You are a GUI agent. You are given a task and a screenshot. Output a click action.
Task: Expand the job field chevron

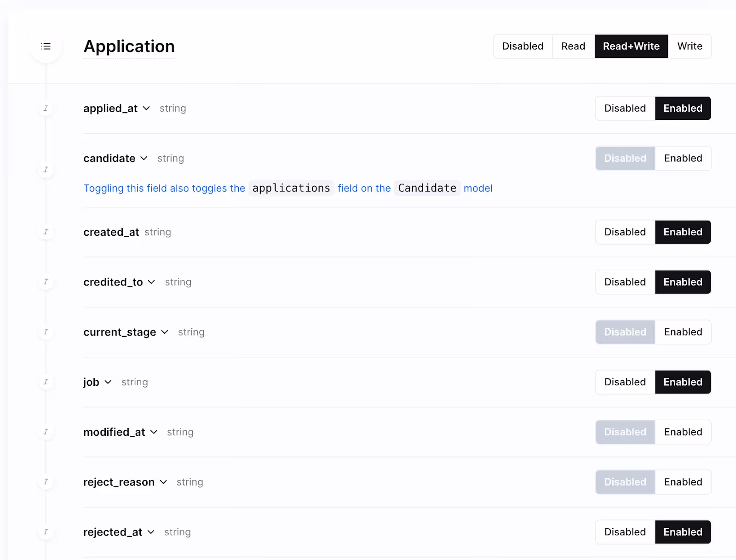[108, 382]
